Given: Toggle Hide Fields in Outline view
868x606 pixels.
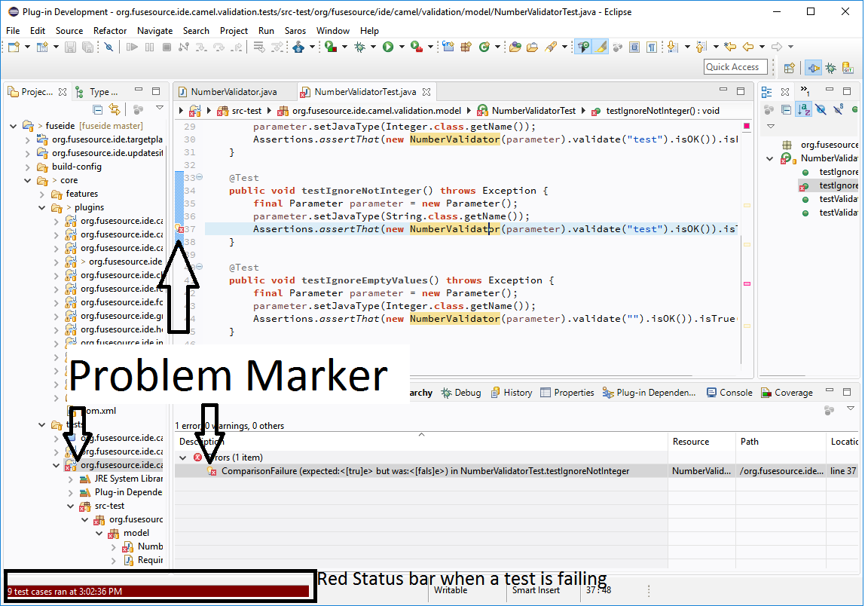Looking at the screenshot, I should pyautogui.click(x=821, y=110).
